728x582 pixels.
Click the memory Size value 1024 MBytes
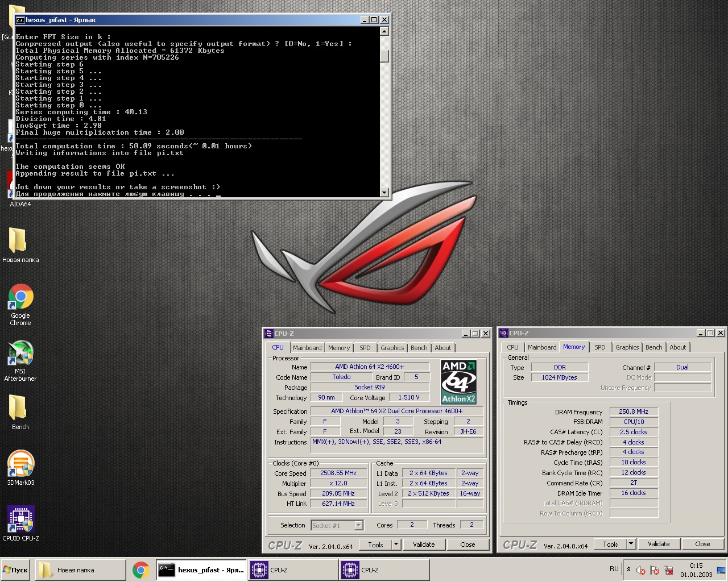coord(560,377)
